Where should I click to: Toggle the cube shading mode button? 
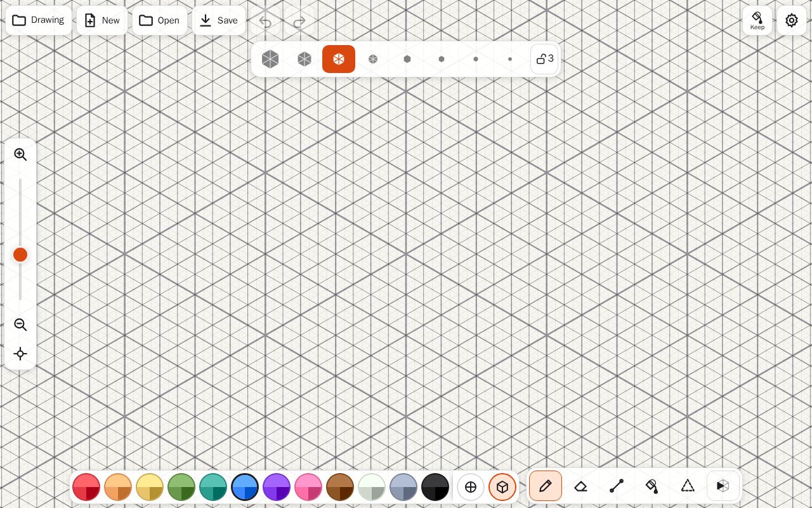click(x=502, y=487)
